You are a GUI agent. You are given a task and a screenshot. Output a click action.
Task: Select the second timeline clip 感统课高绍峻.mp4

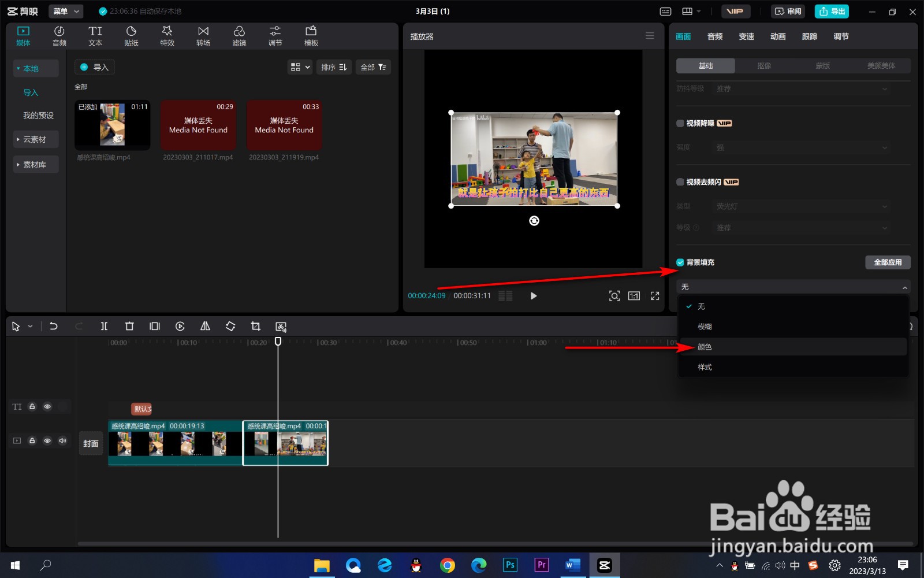point(285,443)
